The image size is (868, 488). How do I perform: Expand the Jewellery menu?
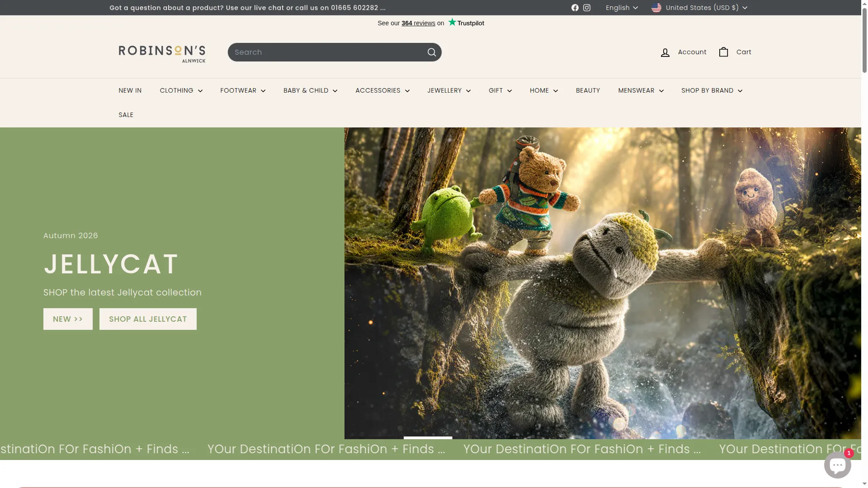[x=449, y=90]
